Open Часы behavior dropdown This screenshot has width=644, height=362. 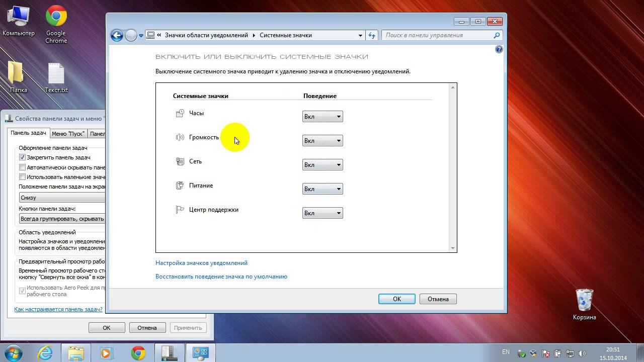pos(323,117)
